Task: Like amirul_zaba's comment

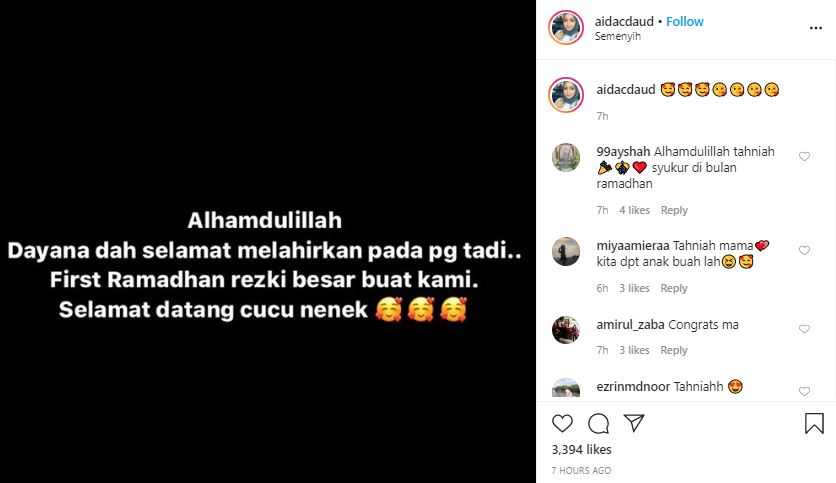Action: point(804,329)
